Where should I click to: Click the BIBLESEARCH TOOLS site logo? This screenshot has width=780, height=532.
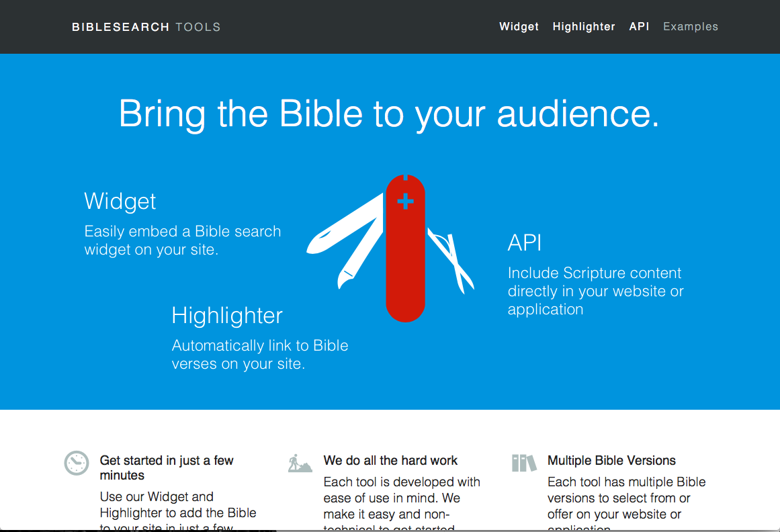click(x=146, y=27)
